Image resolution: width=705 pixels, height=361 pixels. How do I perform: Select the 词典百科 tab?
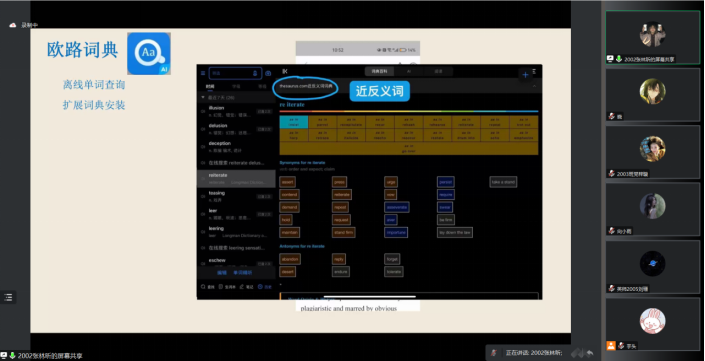click(x=379, y=71)
